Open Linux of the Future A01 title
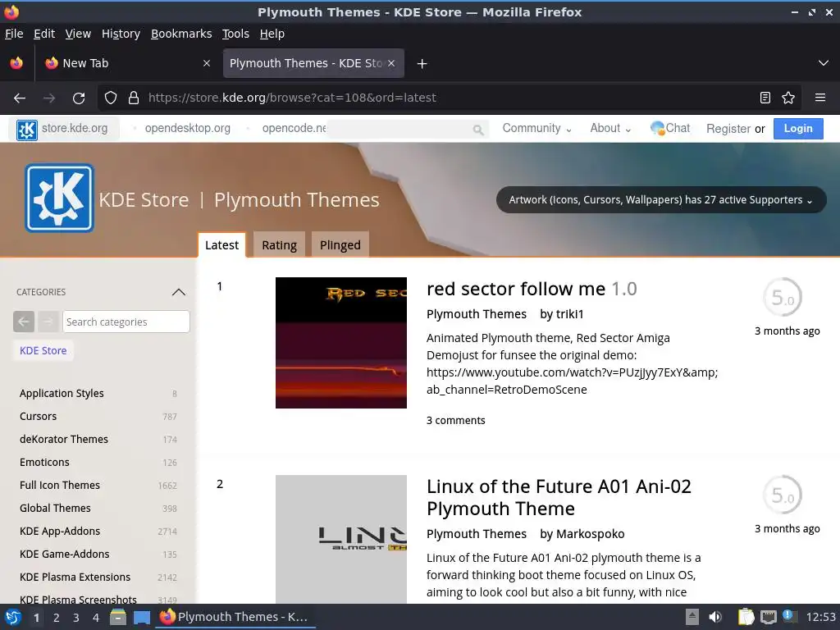This screenshot has width=840, height=630. (x=559, y=498)
